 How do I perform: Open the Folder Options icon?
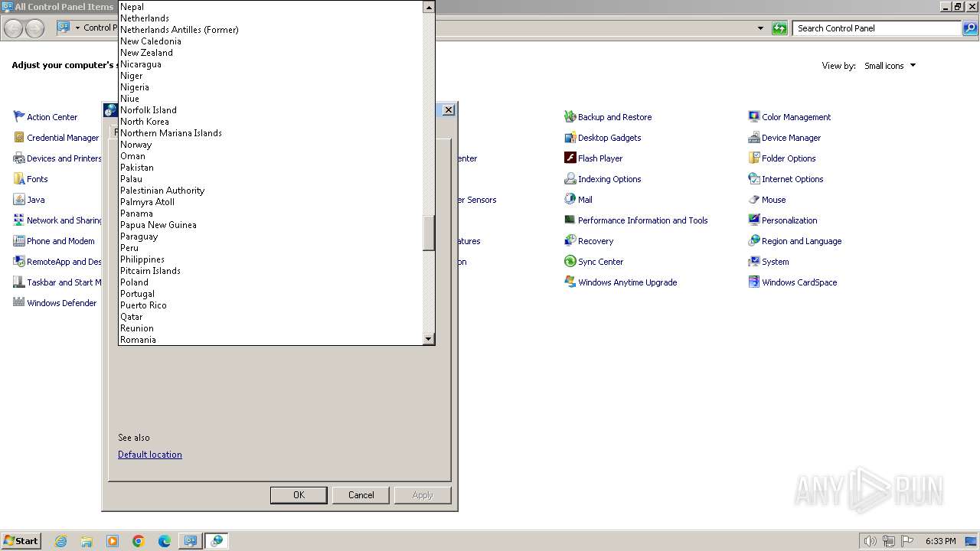pyautogui.click(x=754, y=158)
